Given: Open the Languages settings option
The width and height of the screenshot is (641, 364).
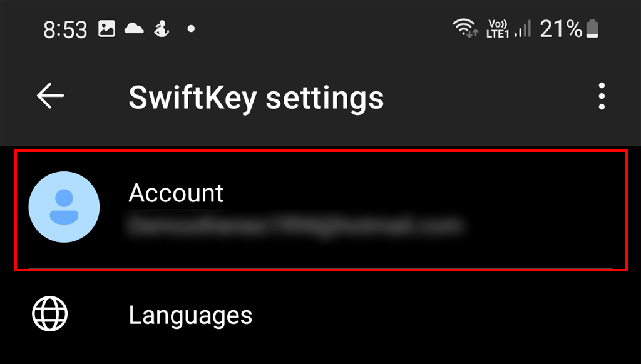Looking at the screenshot, I should click(320, 315).
